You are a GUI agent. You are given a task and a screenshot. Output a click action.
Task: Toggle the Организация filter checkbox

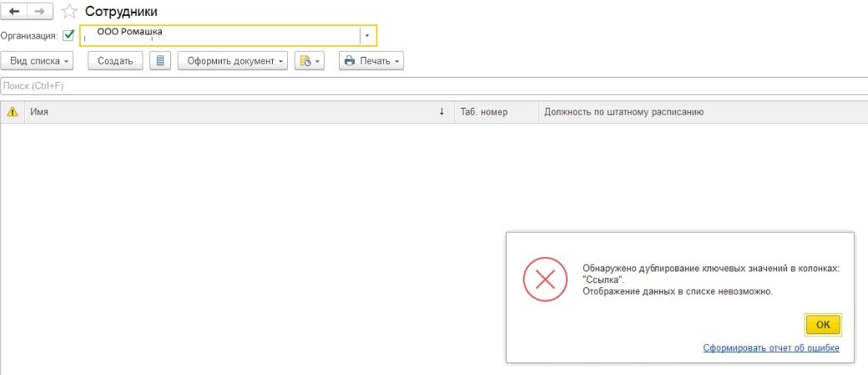click(68, 35)
